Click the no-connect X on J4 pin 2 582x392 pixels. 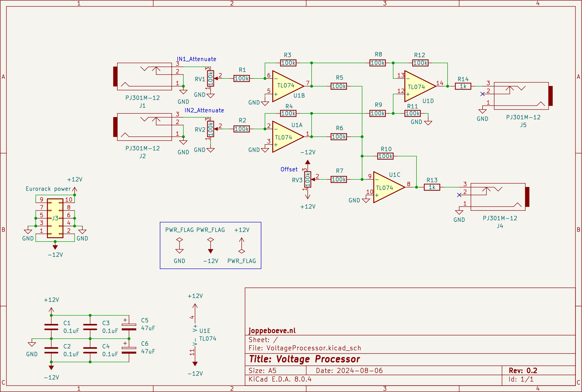(459, 195)
